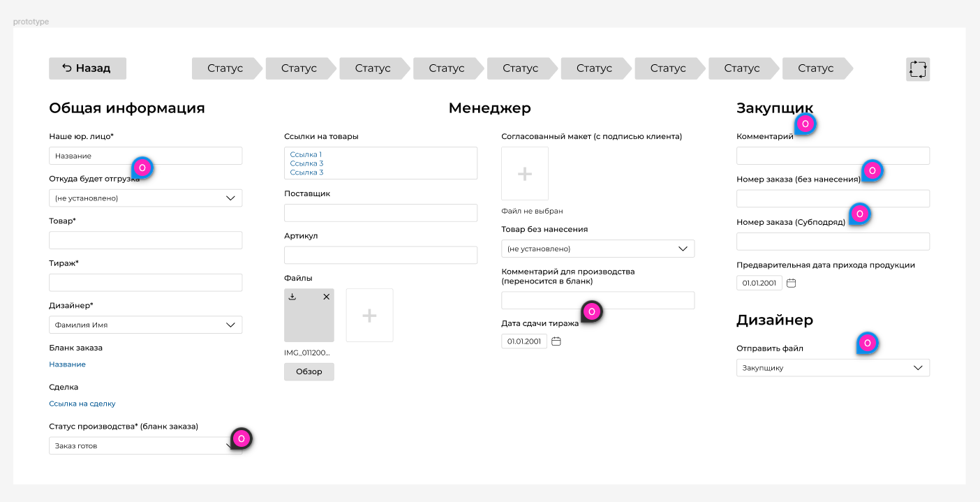Expand the Откуда будет отгрузка dropdown
The image size is (980, 502).
pos(145,198)
